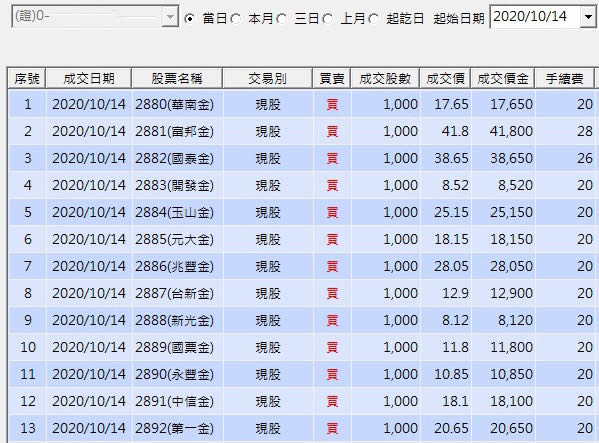This screenshot has width=599, height=443.
Task: Sort by 序號 column header
Action: [x=27, y=79]
